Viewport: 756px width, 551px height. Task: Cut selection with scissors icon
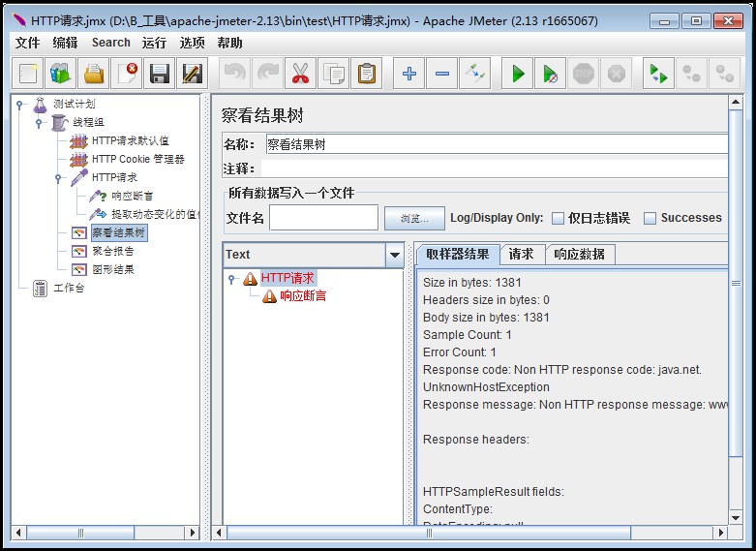click(x=300, y=74)
